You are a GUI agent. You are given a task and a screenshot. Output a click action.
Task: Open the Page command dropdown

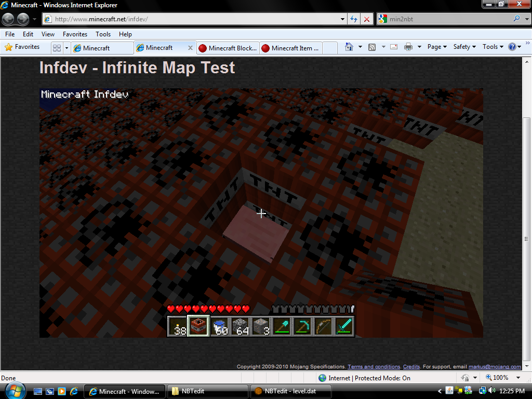[x=437, y=47]
